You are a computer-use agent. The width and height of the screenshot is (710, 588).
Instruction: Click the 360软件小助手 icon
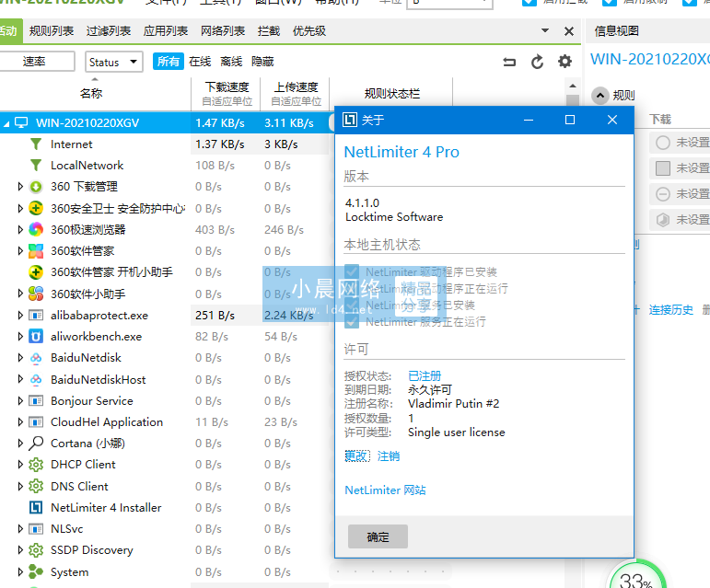(x=35, y=294)
